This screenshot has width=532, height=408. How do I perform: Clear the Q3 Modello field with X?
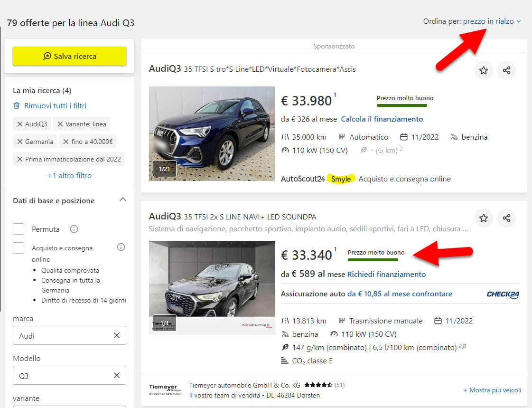[x=117, y=375]
